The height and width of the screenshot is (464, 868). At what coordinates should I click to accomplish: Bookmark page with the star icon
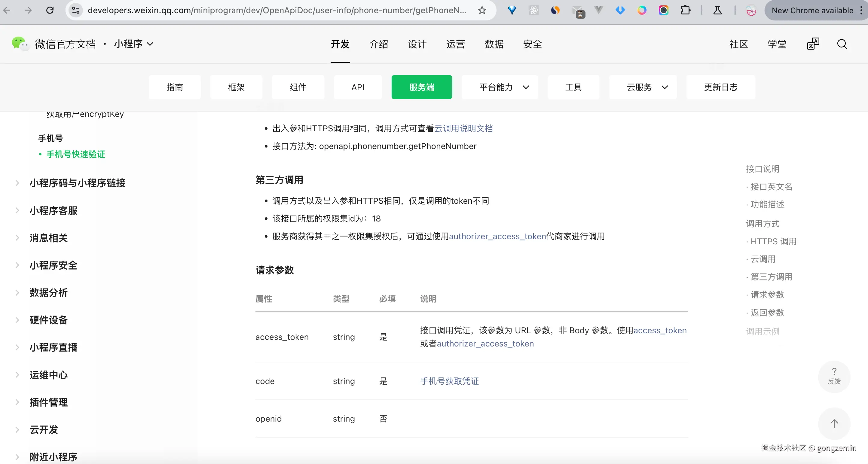coord(482,11)
